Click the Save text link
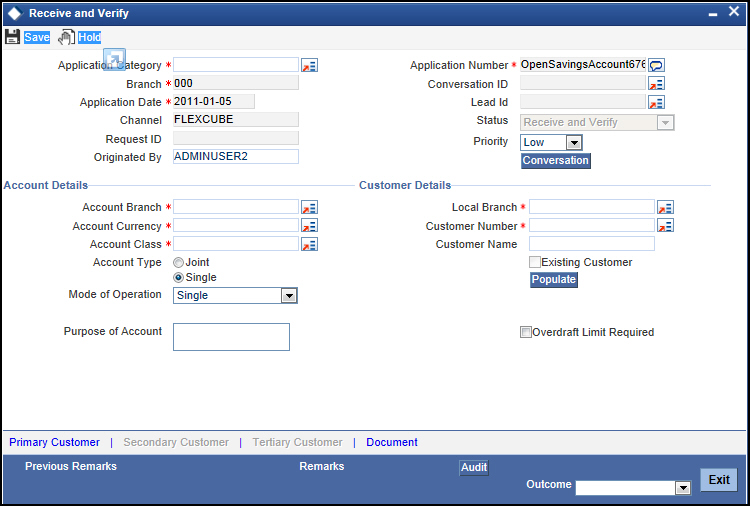The width and height of the screenshot is (750, 506). pyautogui.click(x=37, y=37)
